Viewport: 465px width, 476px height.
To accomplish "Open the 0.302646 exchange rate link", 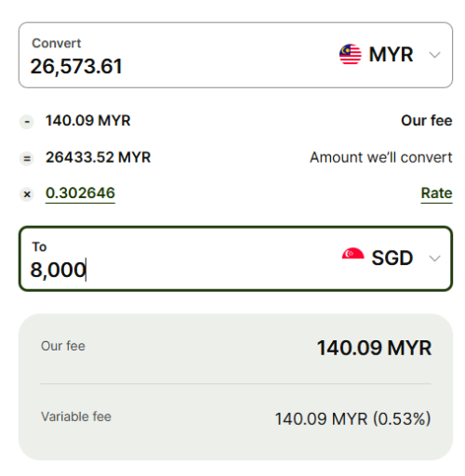I will (x=80, y=193).
